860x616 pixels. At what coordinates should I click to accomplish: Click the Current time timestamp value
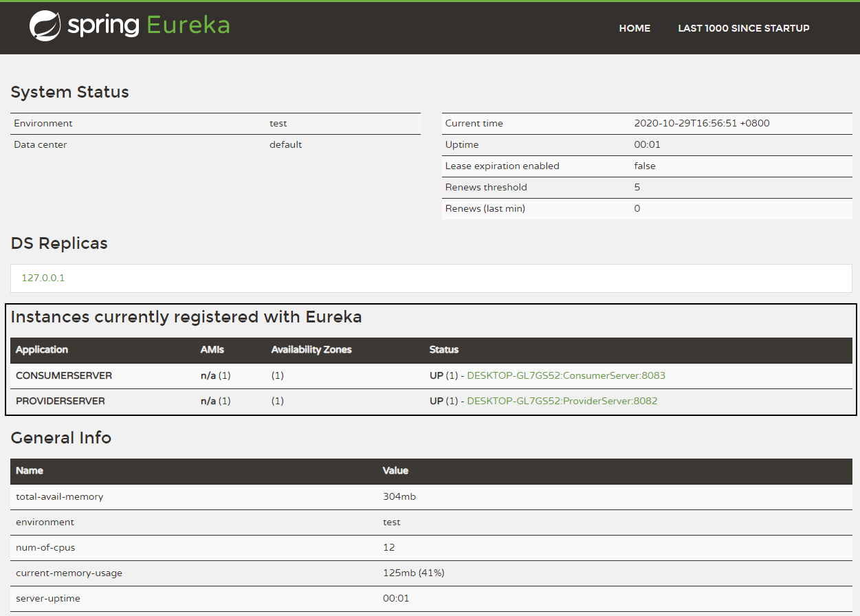coord(701,124)
